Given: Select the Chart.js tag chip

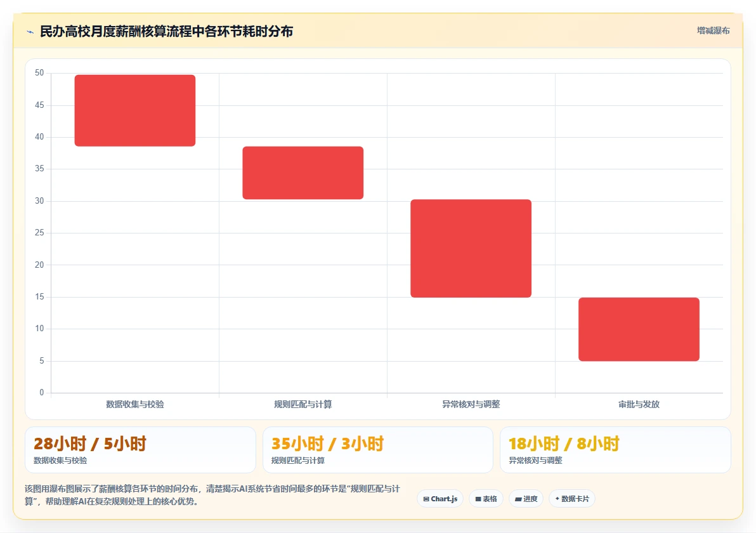Looking at the screenshot, I should tap(440, 499).
